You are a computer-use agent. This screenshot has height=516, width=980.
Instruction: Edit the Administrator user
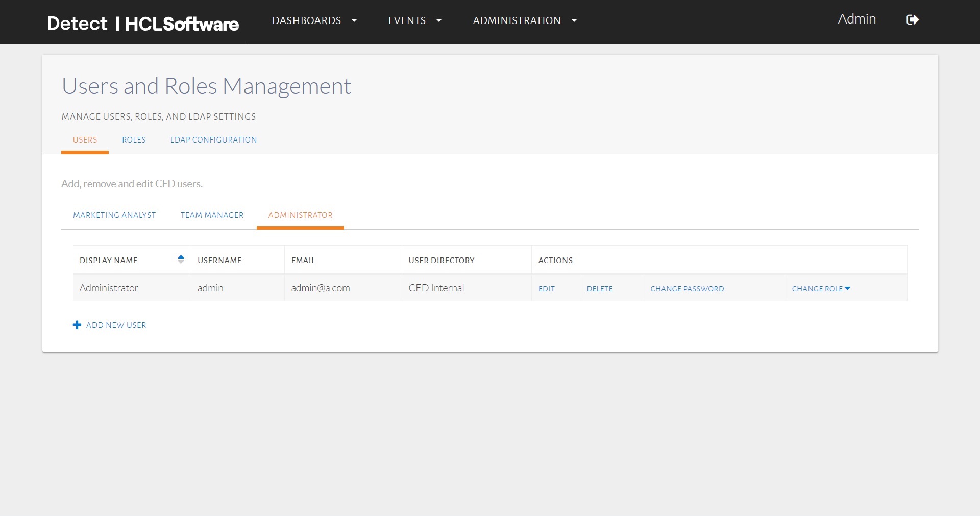[x=547, y=289]
